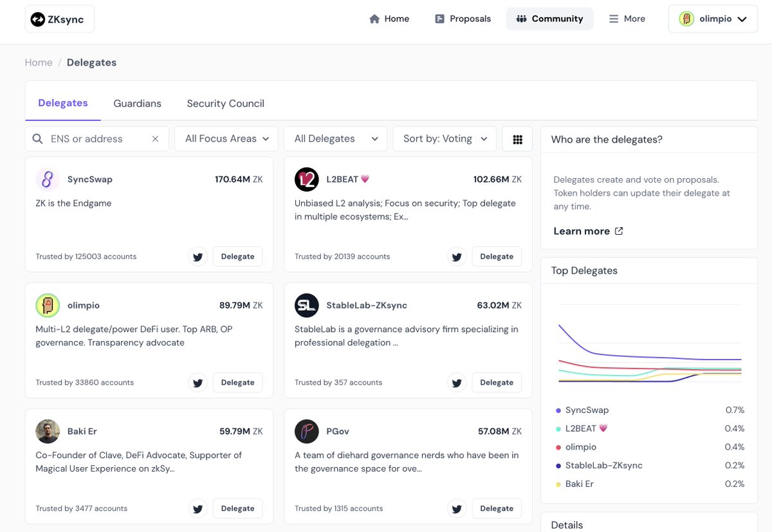Delegate to PGov
Image resolution: width=772 pixels, height=532 pixels.
[x=497, y=509]
